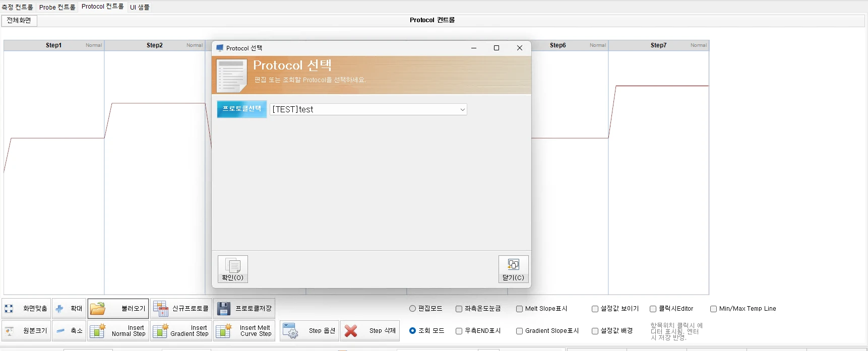This screenshot has height=351, width=868.
Task: Click the fit-to-screen icon (화면맞춤)
Action: [x=9, y=309]
